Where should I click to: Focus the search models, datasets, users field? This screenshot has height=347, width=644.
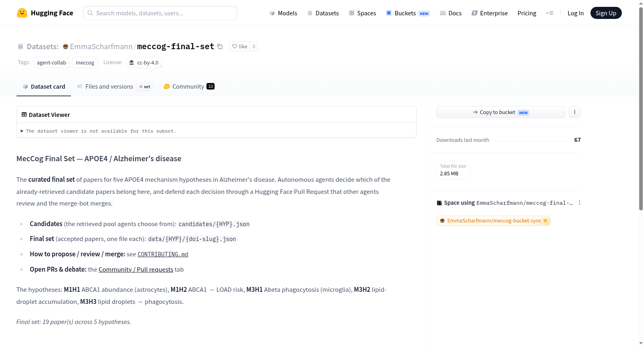pos(160,13)
